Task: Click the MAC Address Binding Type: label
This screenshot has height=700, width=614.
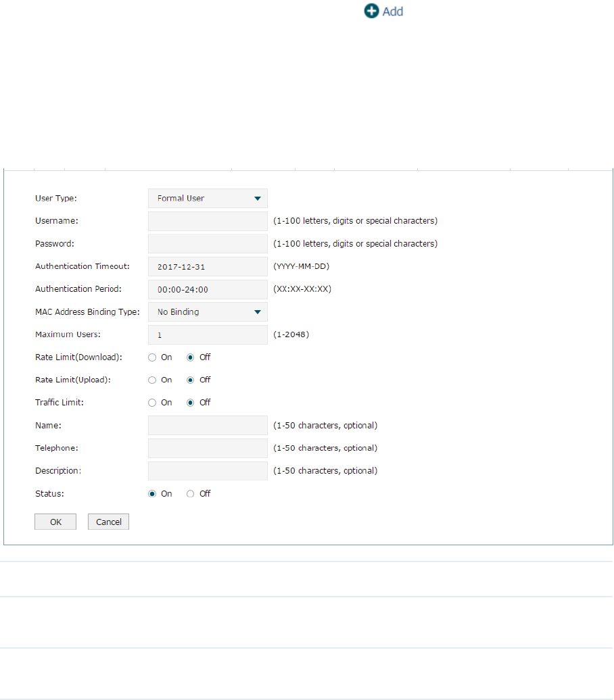Action: 87,312
